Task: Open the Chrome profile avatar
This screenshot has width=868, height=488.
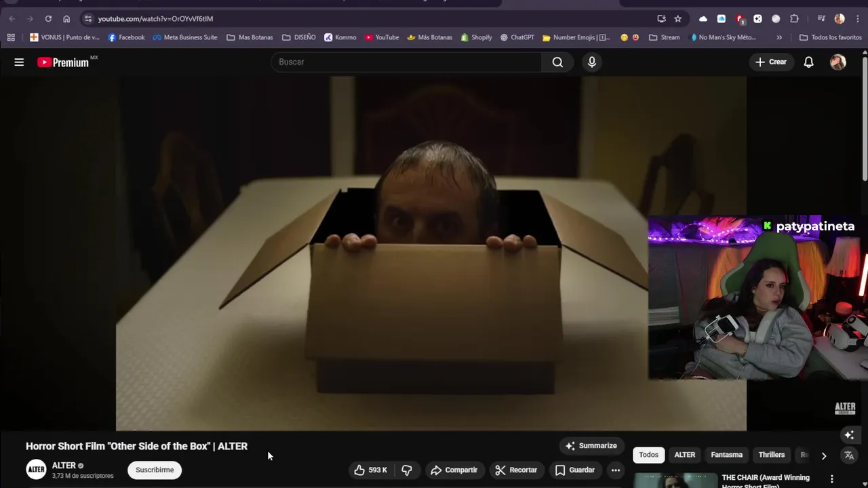Action: 840,18
